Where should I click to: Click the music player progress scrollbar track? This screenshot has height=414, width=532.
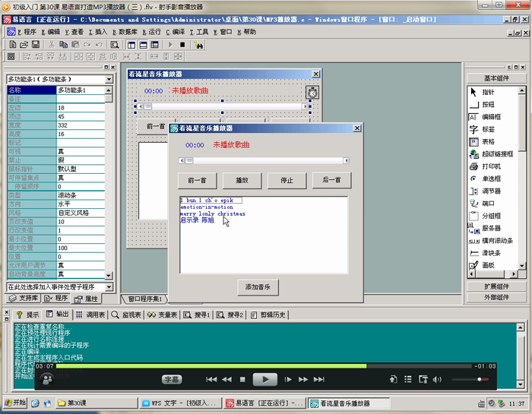[x=264, y=161]
